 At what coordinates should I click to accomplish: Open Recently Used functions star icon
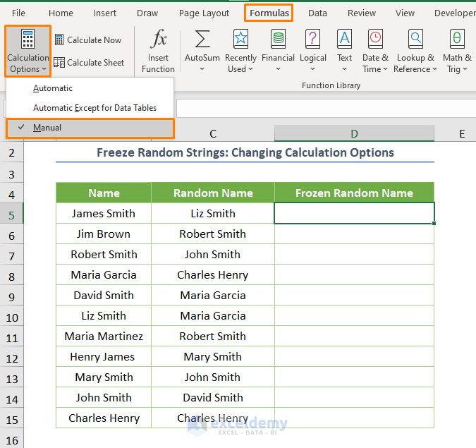coord(240,39)
